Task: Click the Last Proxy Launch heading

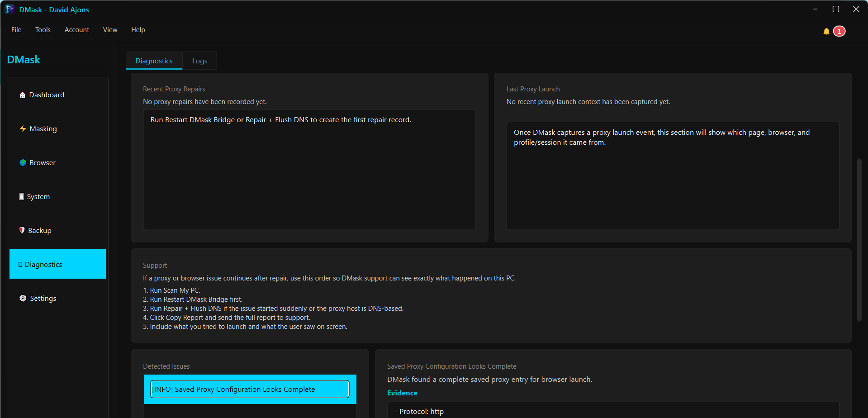Action: [533, 89]
